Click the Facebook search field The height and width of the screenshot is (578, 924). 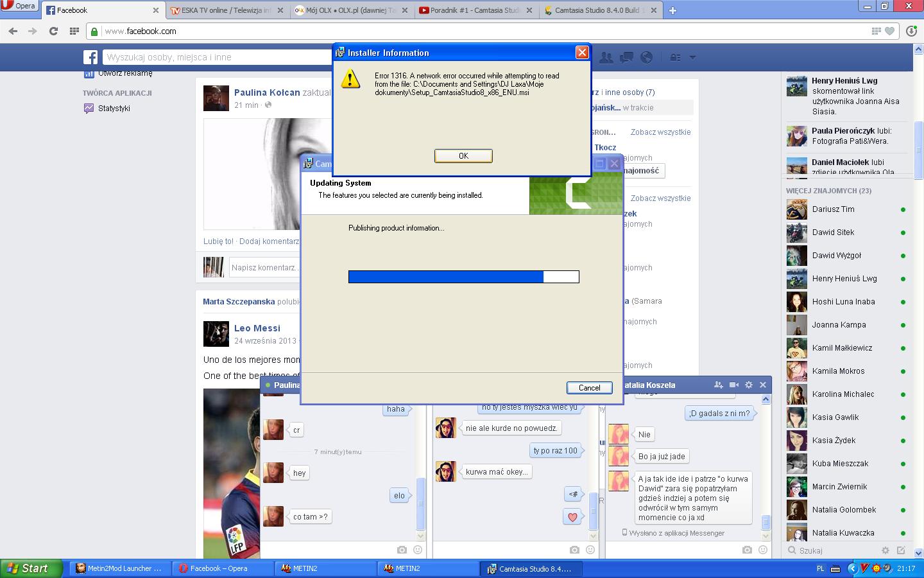(218, 57)
